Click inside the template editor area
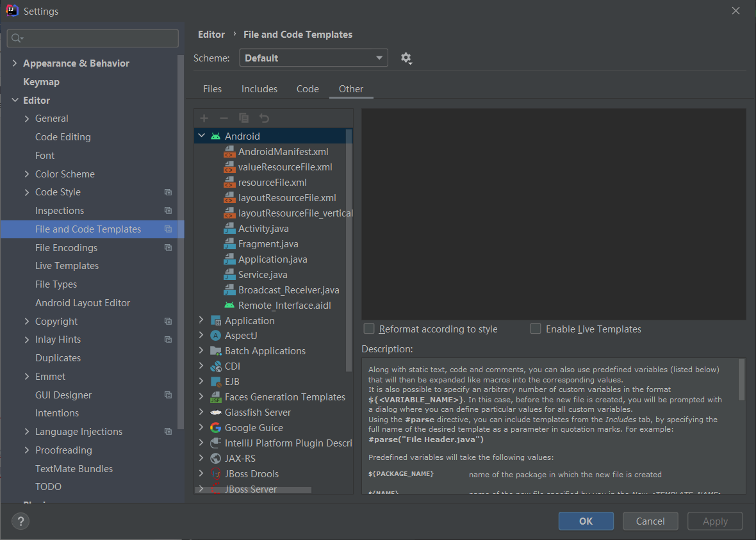Image resolution: width=756 pixels, height=540 pixels. 554,214
